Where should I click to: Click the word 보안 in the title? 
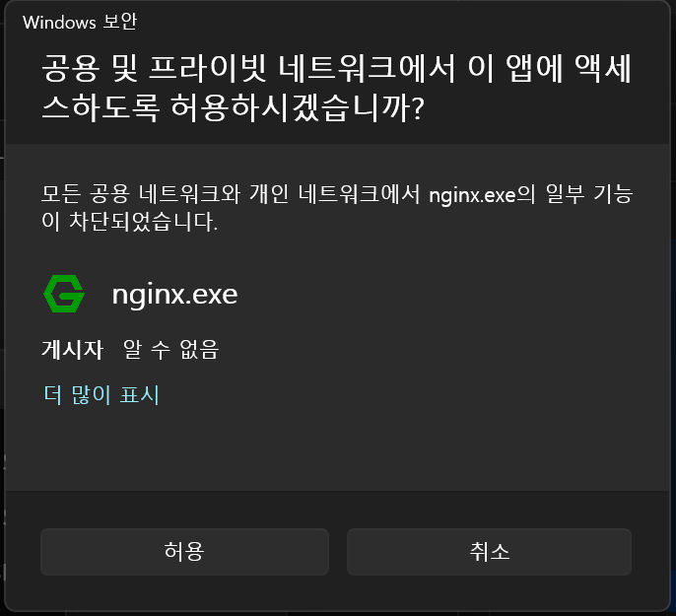pos(120,22)
